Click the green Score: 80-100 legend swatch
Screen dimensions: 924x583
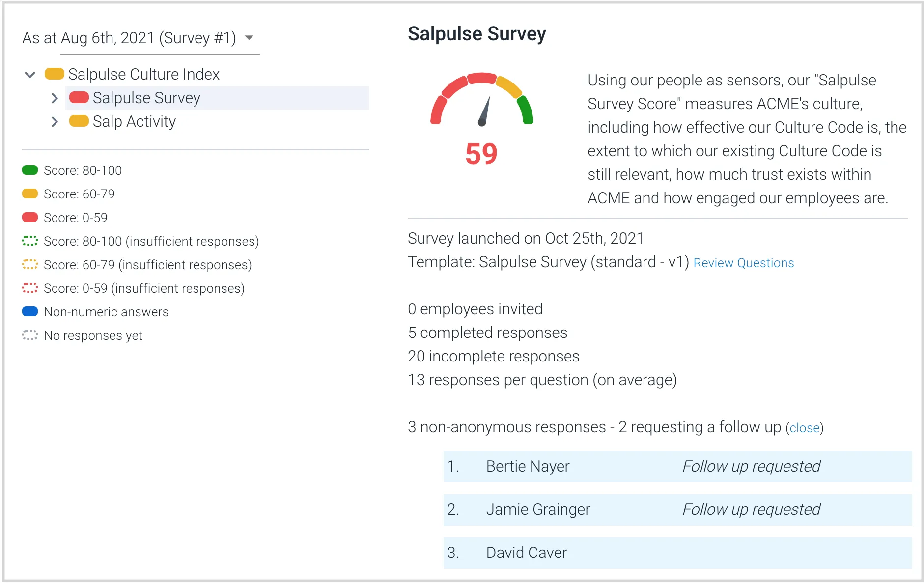(30, 170)
